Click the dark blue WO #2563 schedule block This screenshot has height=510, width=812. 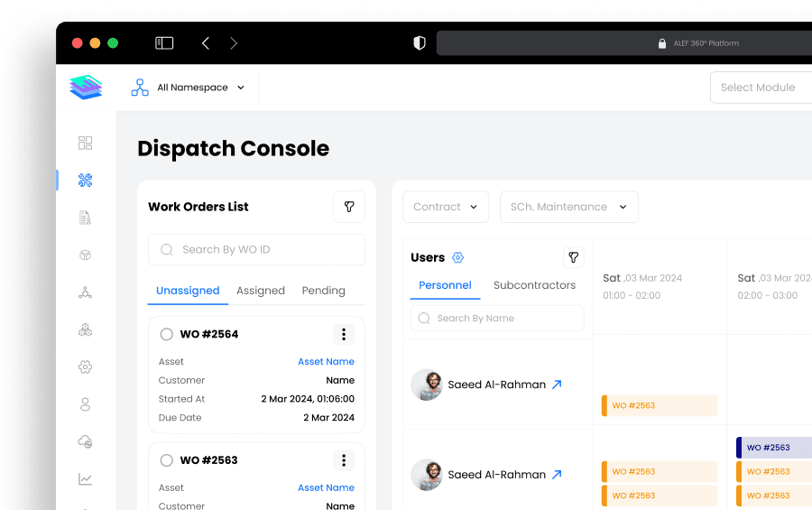pyautogui.click(x=773, y=448)
